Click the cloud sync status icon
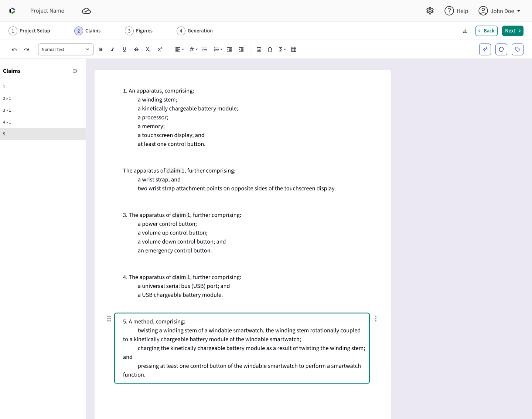The height and width of the screenshot is (419, 532). pos(86,11)
